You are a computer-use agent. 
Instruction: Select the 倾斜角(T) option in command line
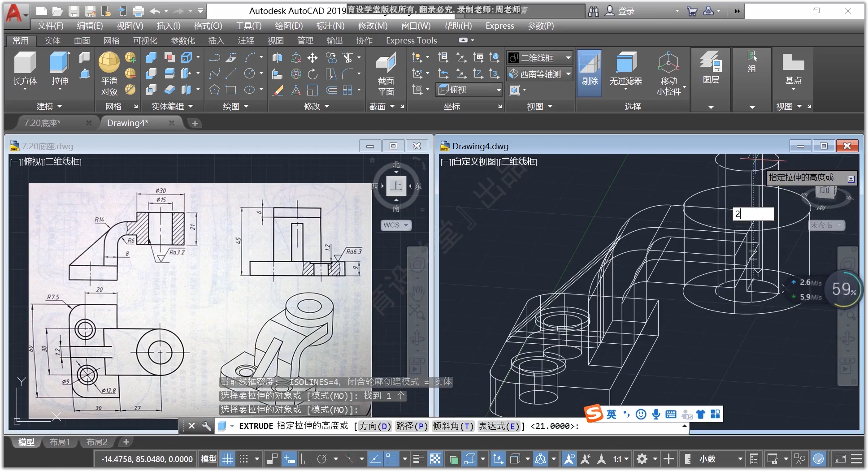pos(453,426)
